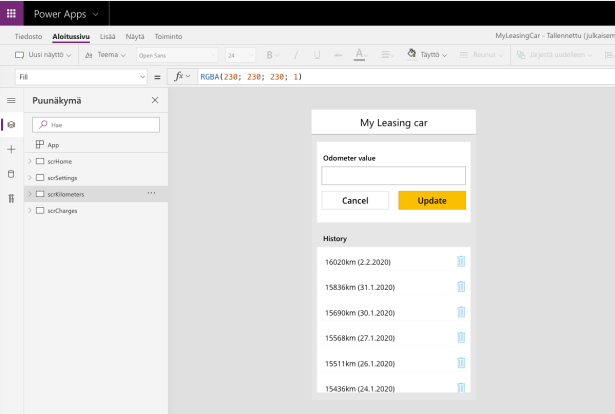This screenshot has height=414, width=615.
Task: Open the Advanced tools icon in sidebar
Action: click(11, 199)
